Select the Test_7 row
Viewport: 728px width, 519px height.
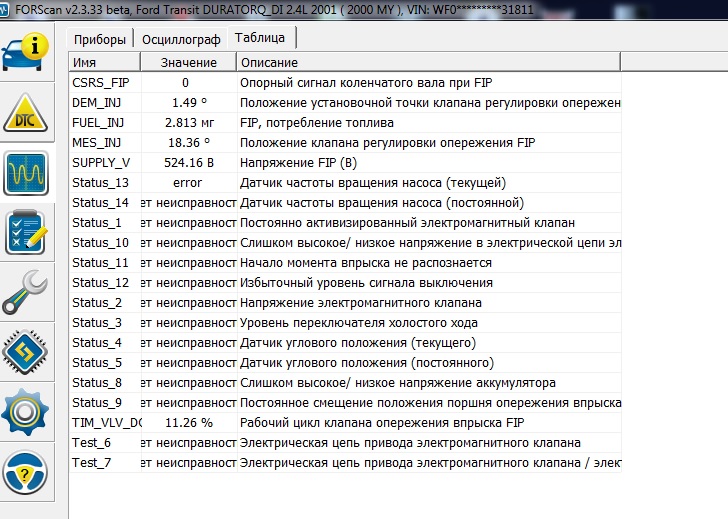(x=345, y=462)
